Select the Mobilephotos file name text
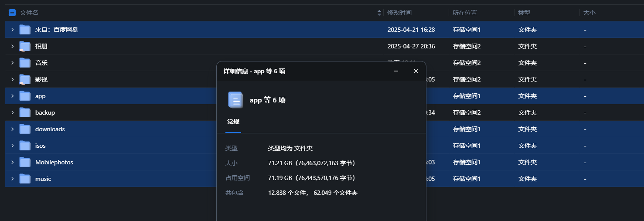Image resolution: width=644 pixels, height=221 pixels. point(54,162)
